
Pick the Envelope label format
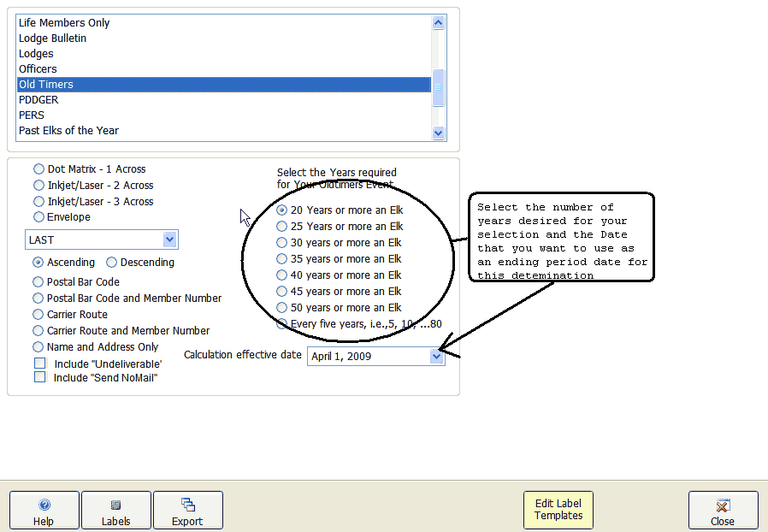pyautogui.click(x=38, y=217)
